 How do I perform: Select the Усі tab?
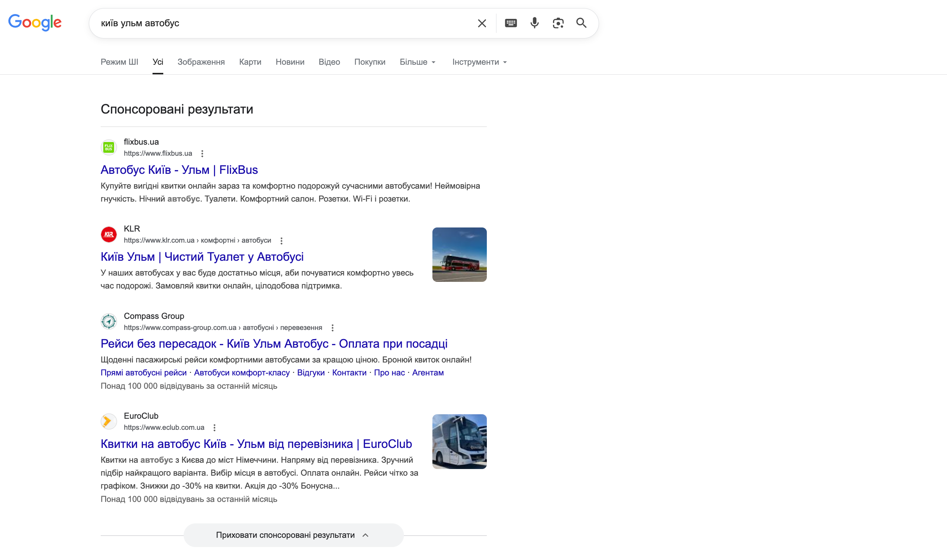(x=158, y=62)
